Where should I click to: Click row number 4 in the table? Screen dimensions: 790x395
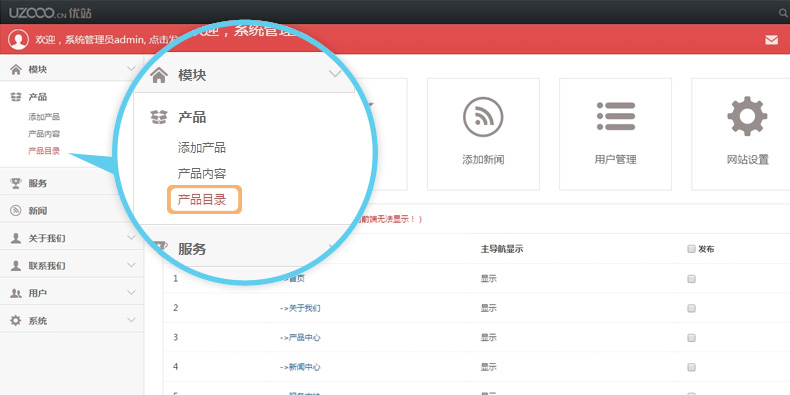[175, 367]
